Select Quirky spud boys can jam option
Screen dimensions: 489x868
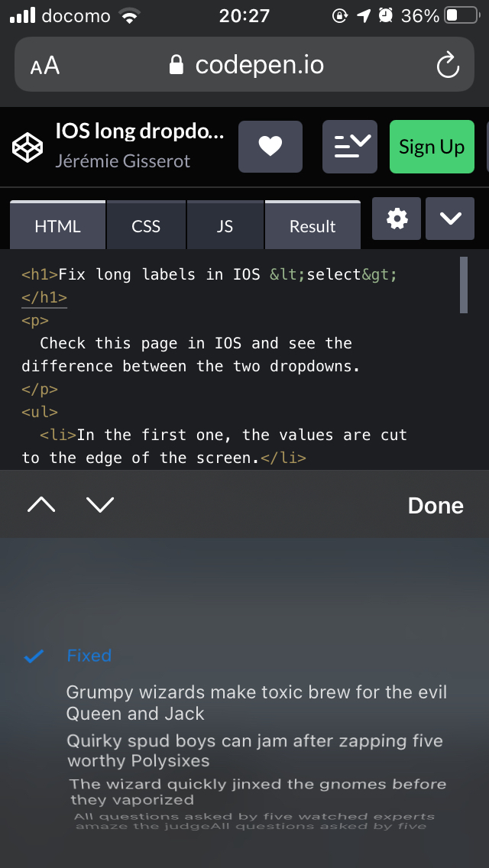point(255,750)
